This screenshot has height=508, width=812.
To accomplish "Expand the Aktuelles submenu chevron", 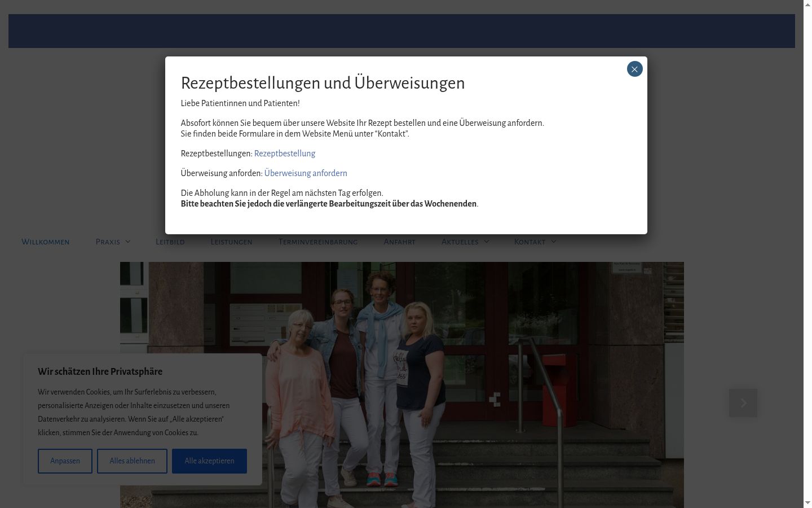I will click(487, 242).
